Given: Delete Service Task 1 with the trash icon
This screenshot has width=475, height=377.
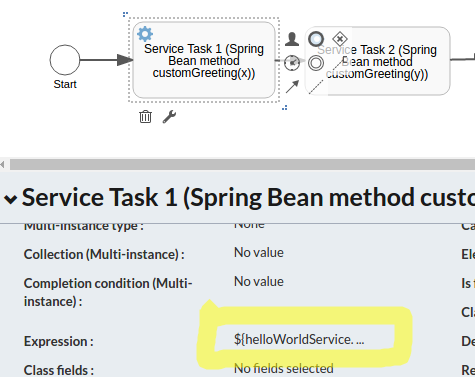Looking at the screenshot, I should click(145, 117).
